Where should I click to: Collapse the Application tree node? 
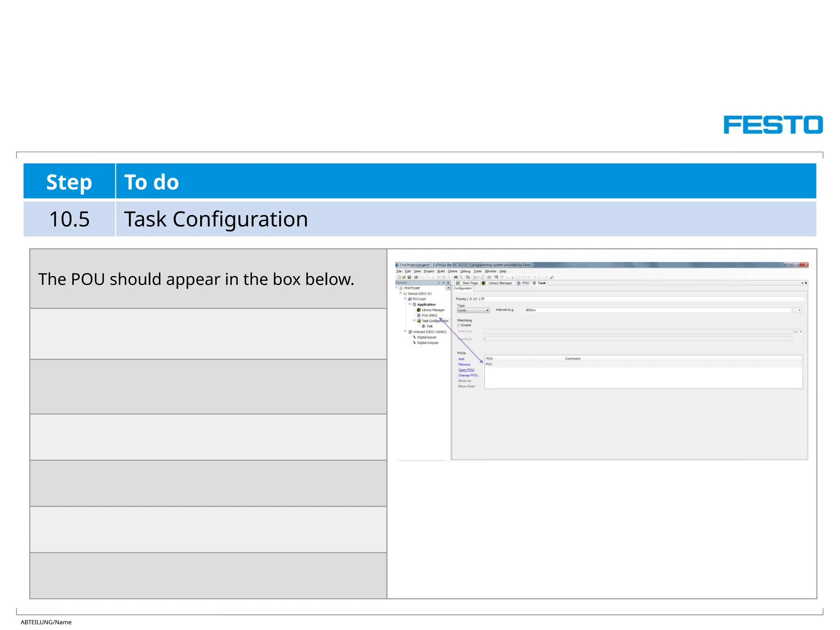[410, 304]
